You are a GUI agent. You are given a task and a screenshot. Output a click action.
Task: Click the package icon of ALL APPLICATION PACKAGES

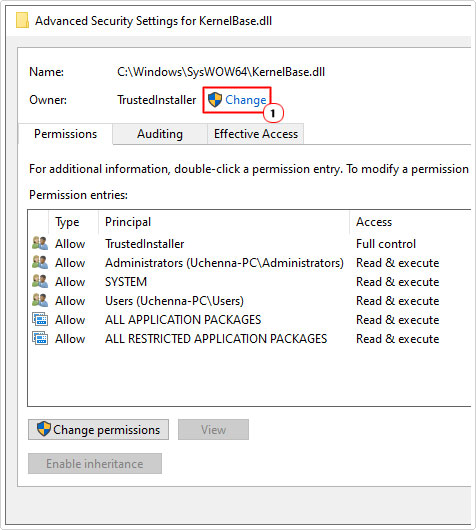tap(40, 319)
